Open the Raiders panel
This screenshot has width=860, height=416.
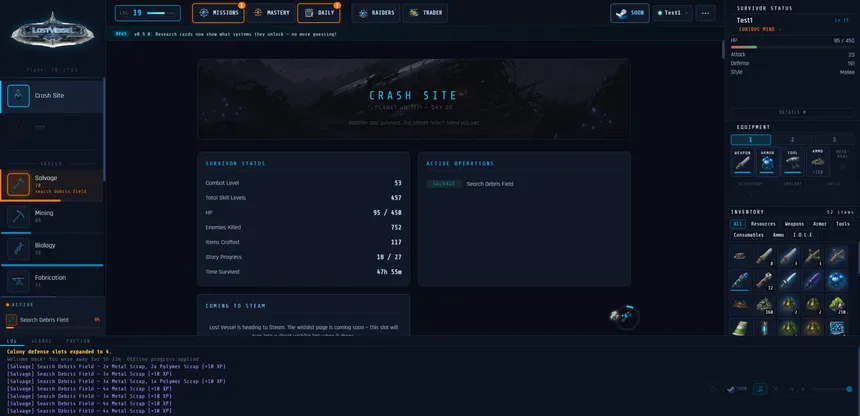click(376, 13)
